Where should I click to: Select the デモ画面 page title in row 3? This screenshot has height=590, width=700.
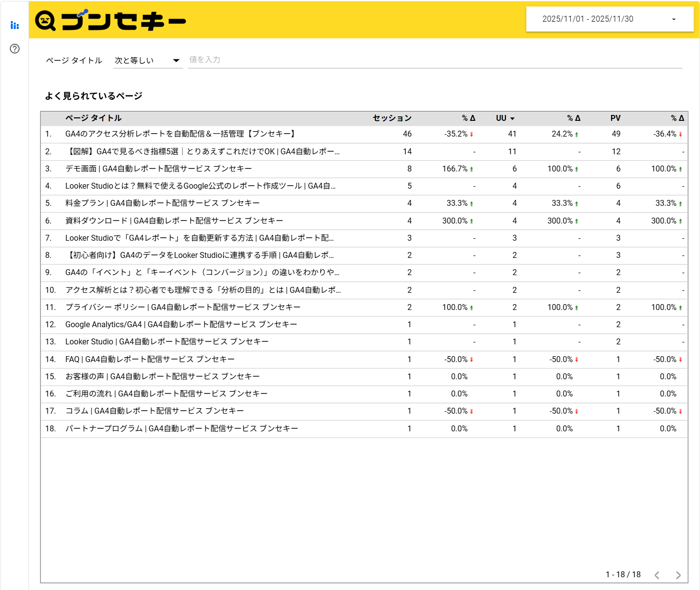[160, 169]
